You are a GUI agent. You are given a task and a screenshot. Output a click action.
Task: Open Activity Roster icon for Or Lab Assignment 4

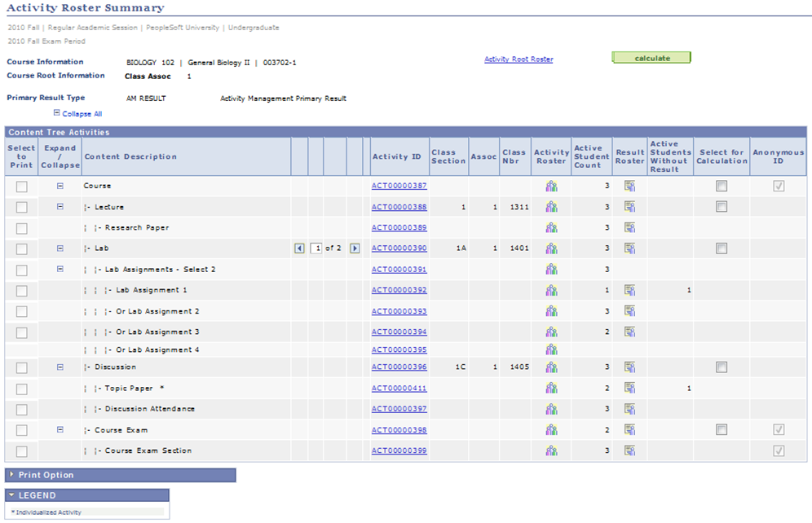[x=551, y=349]
